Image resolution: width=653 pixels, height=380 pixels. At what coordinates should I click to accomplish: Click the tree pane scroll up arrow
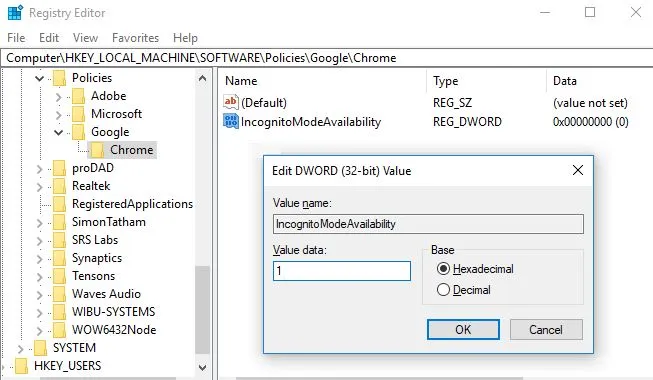click(x=202, y=78)
